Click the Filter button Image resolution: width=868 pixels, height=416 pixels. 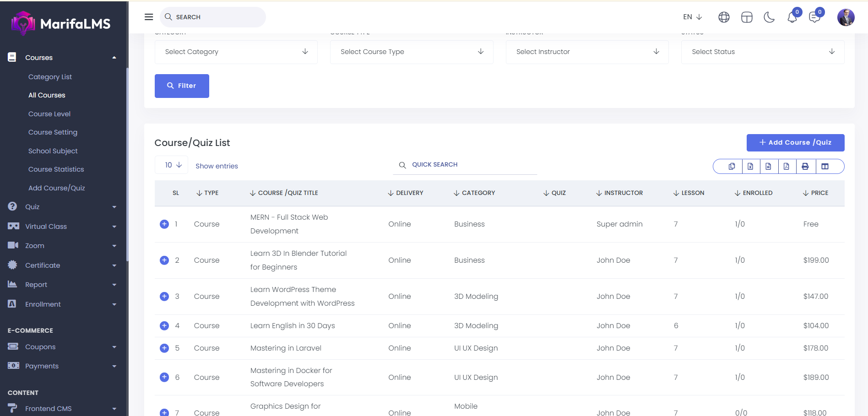(x=182, y=86)
